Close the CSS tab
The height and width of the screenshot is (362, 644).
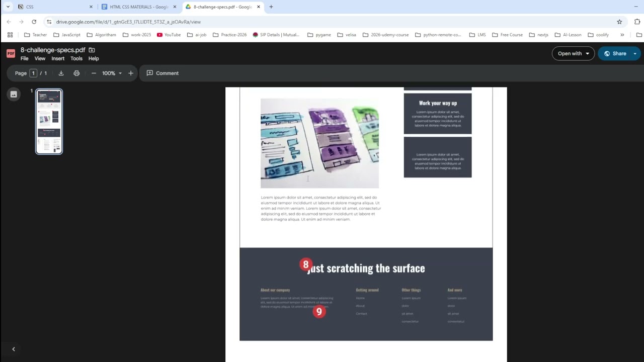[x=91, y=7]
